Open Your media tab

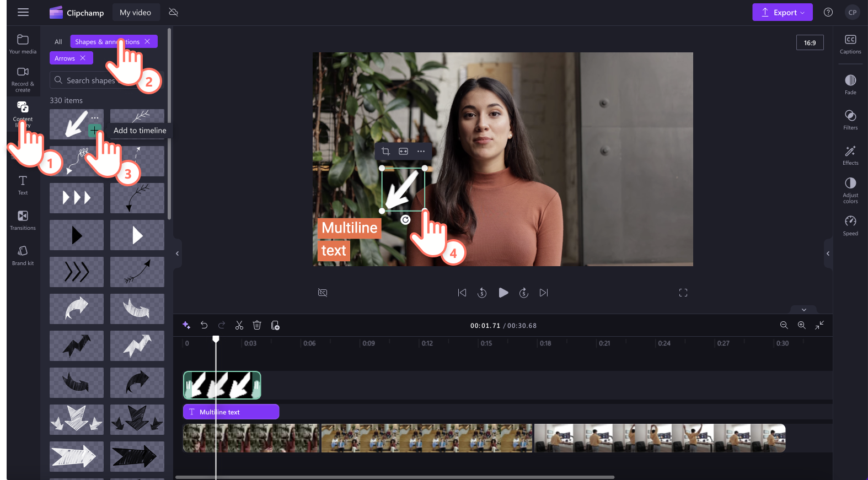pos(23,44)
